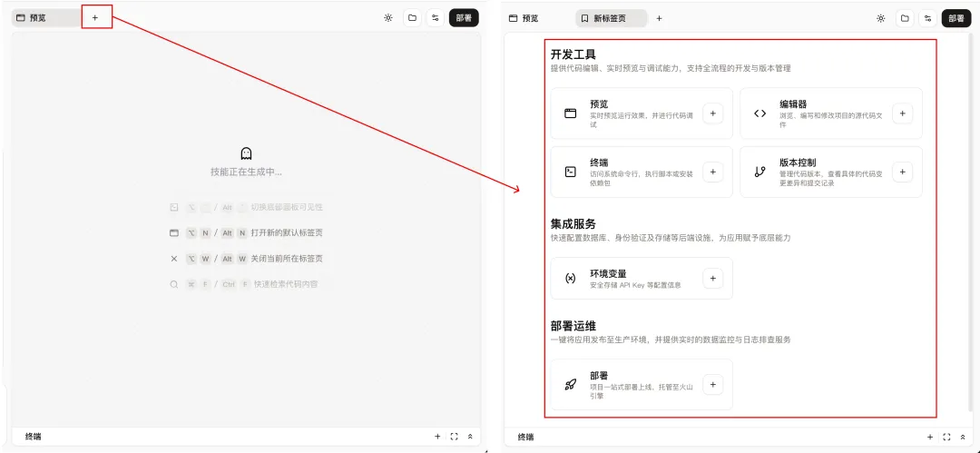Click the rocket icon on the 部署 card
The height and width of the screenshot is (453, 980).
point(571,385)
